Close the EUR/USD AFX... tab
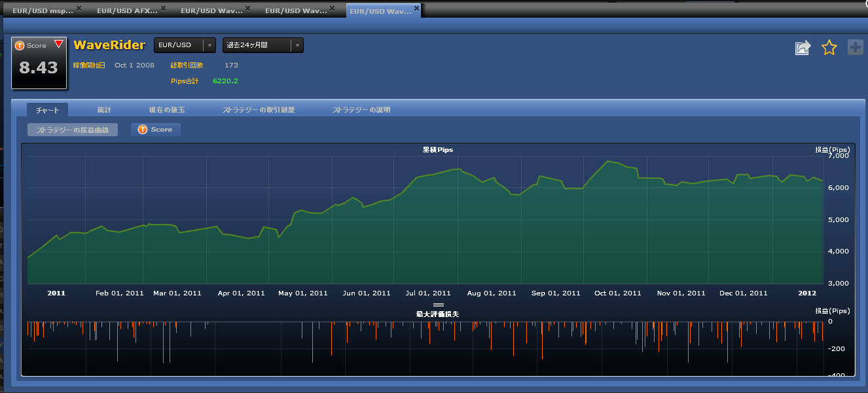The width and height of the screenshot is (868, 393). pos(163,9)
